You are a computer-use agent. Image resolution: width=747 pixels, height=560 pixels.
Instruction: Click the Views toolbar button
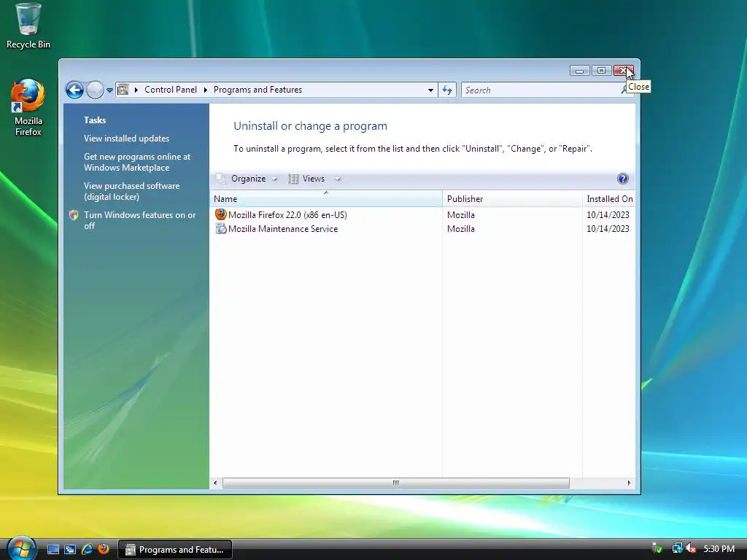(307, 179)
